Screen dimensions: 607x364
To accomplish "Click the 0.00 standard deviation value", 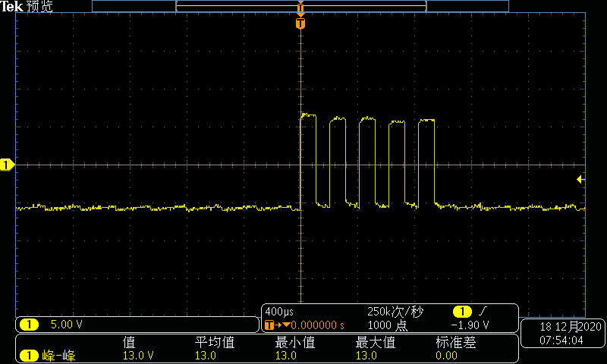I will coord(446,355).
